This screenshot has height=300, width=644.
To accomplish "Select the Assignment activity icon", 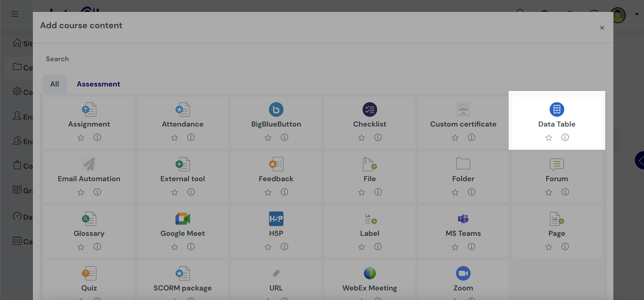I will coord(89,109).
